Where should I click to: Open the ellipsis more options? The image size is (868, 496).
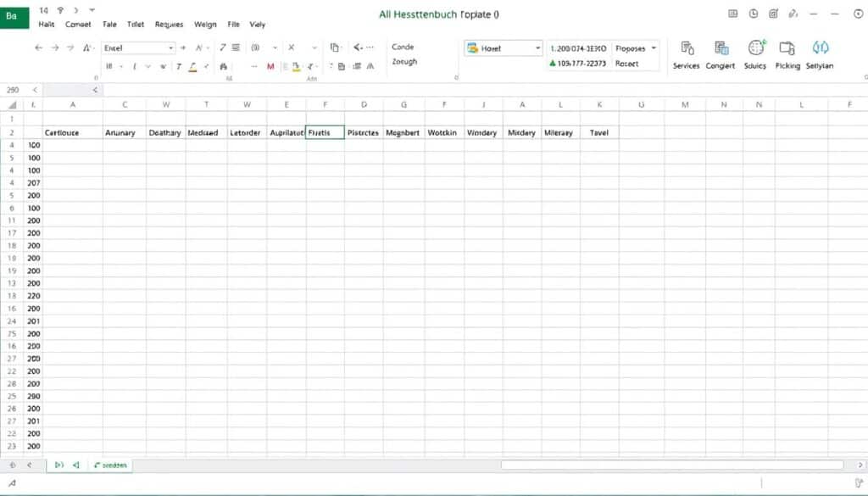click(370, 47)
